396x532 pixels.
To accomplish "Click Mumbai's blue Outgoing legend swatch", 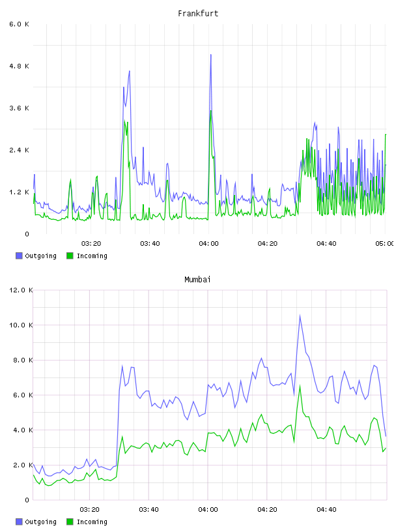I will 19,522.
